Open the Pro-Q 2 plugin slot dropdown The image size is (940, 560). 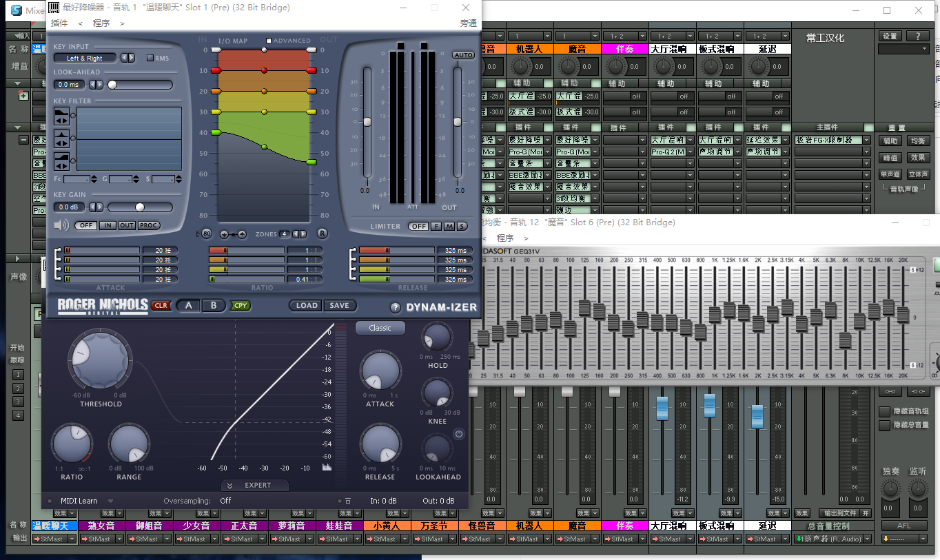pyautogui.click(x=690, y=152)
